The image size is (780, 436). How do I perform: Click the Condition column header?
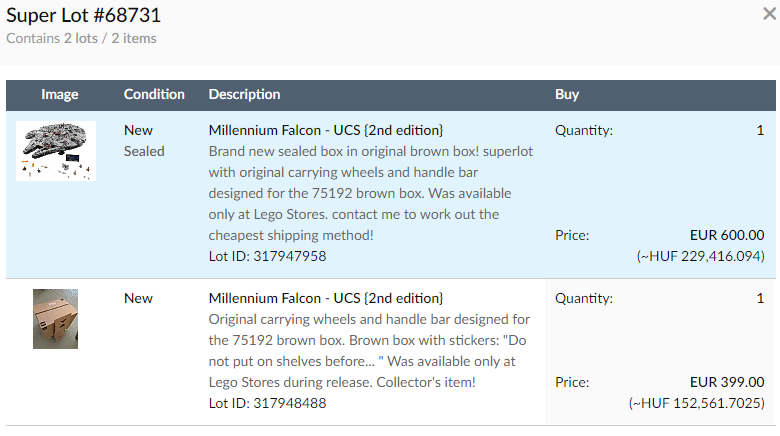(154, 95)
